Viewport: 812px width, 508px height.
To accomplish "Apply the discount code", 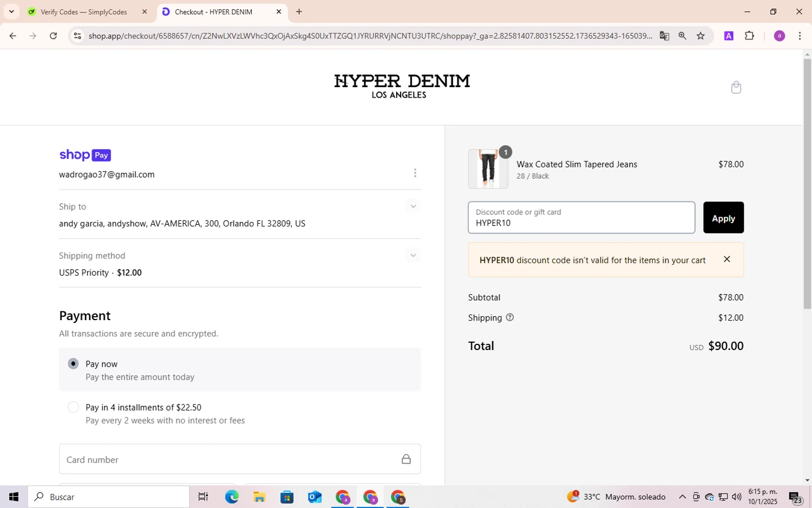I will pos(723,218).
